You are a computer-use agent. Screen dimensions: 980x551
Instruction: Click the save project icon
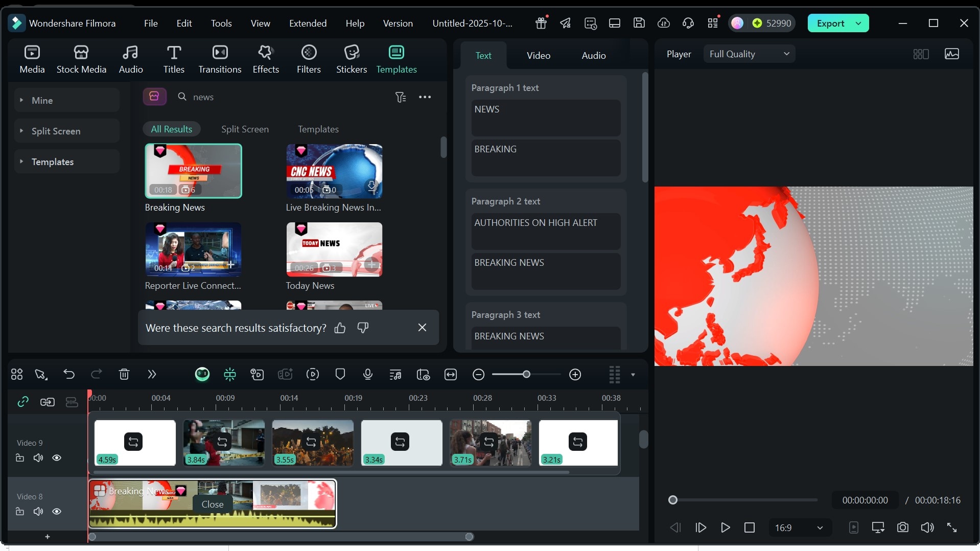click(x=639, y=23)
